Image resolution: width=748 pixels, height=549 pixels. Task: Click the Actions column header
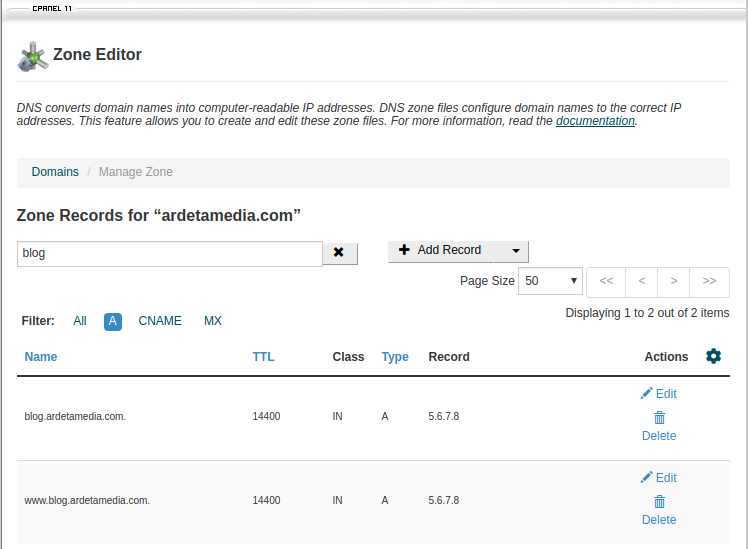tap(666, 357)
